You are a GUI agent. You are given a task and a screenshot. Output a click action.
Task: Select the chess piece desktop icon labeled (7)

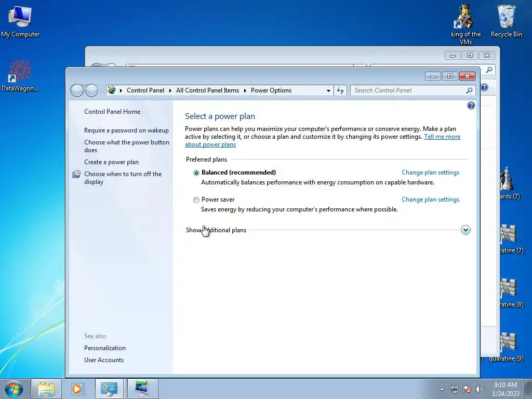tap(509, 183)
